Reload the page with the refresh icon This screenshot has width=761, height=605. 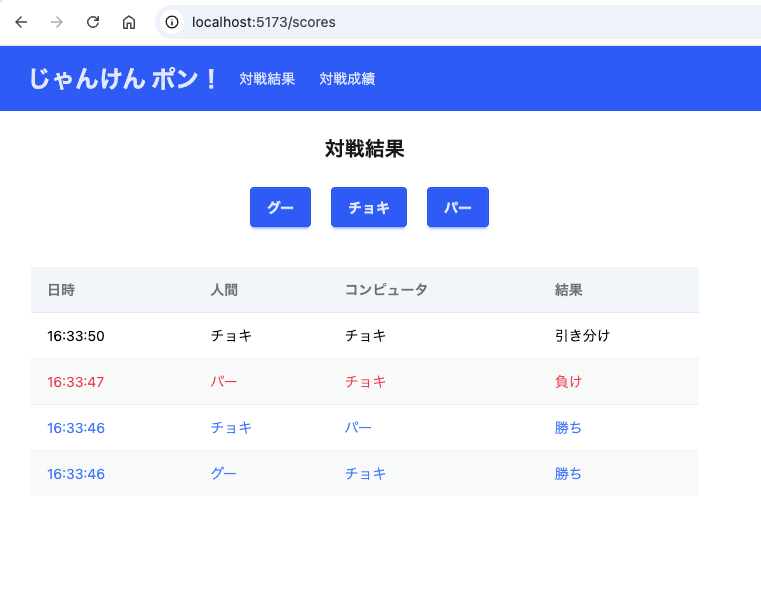coord(93,22)
